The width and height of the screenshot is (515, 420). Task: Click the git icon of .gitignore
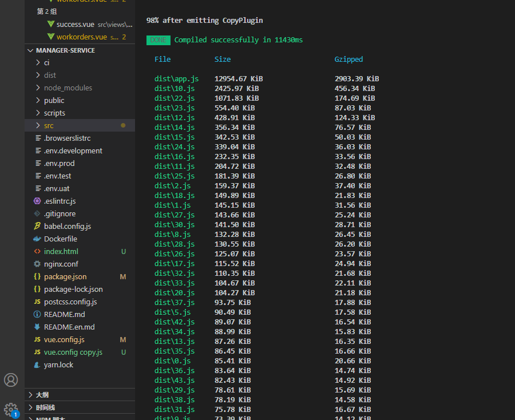pos(37,213)
